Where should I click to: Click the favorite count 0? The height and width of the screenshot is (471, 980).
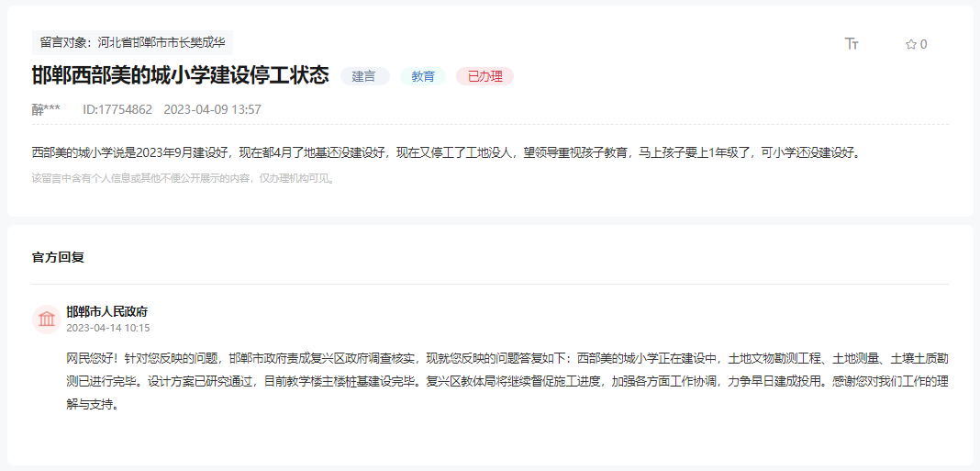(x=924, y=44)
